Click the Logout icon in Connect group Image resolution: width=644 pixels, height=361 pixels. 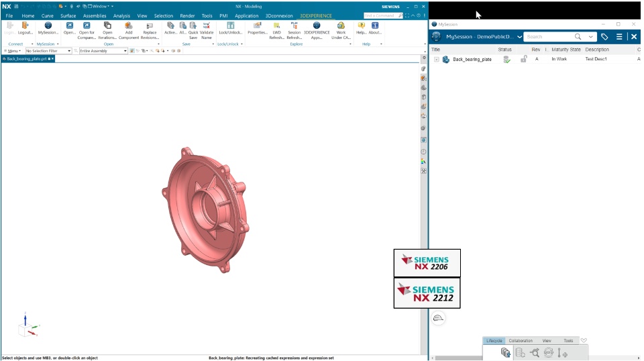25,26
